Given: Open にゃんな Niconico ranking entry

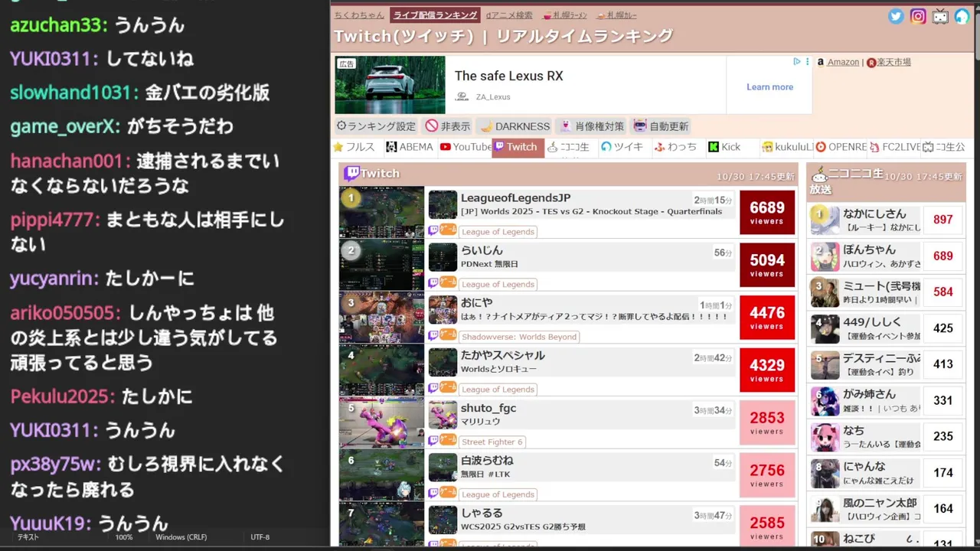Looking at the screenshot, I should point(864,466).
